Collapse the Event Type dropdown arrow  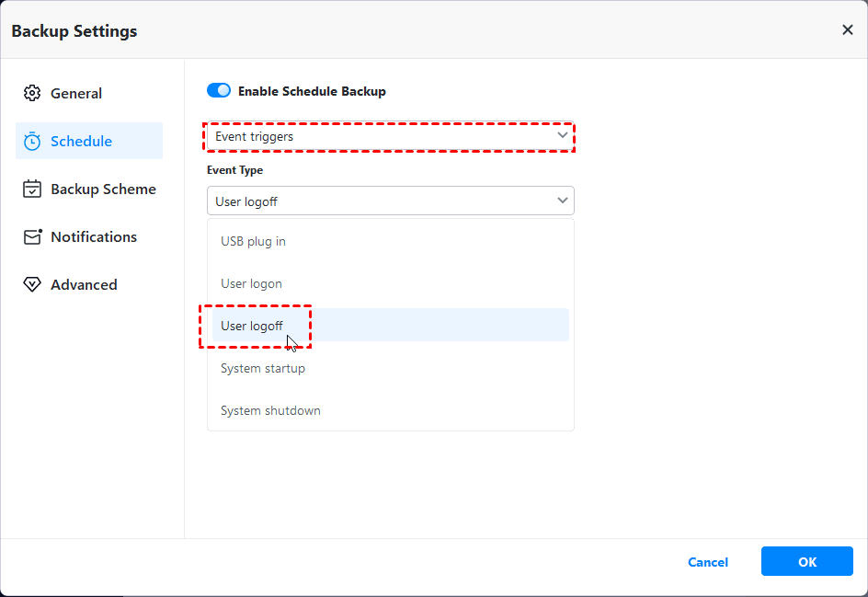(x=563, y=201)
